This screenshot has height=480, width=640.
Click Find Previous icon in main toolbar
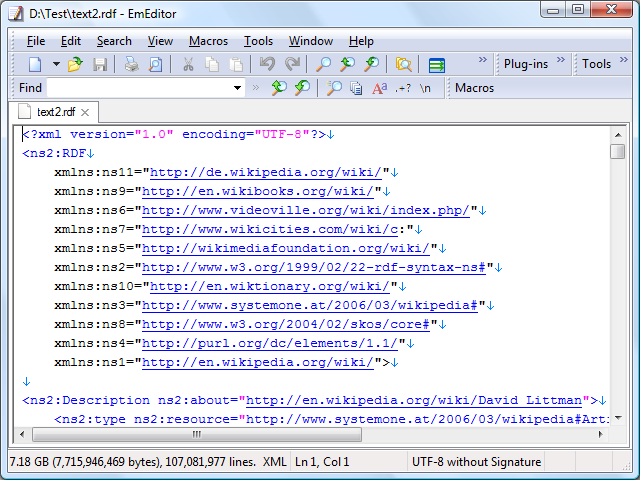pos(372,64)
